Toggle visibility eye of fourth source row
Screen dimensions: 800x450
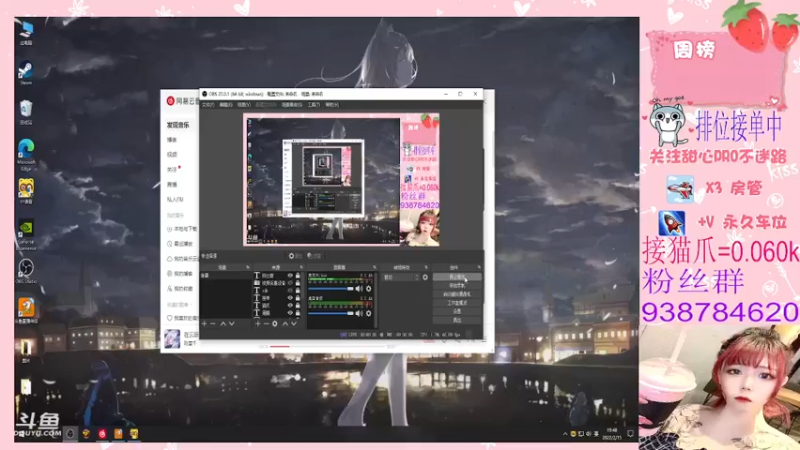pos(290,298)
